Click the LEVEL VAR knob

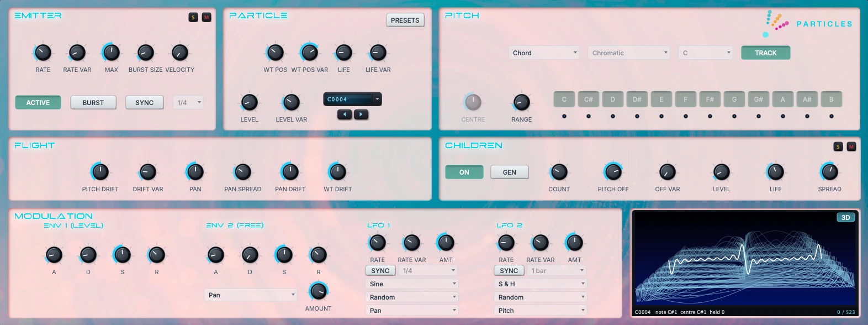pyautogui.click(x=292, y=102)
